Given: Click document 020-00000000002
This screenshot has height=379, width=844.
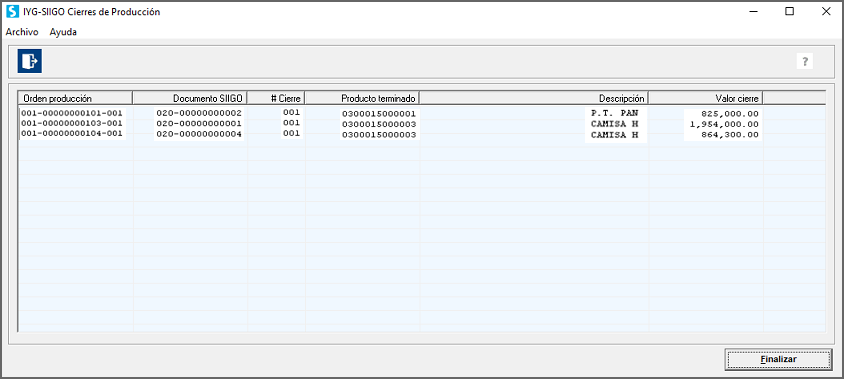Looking at the screenshot, I should [x=199, y=114].
